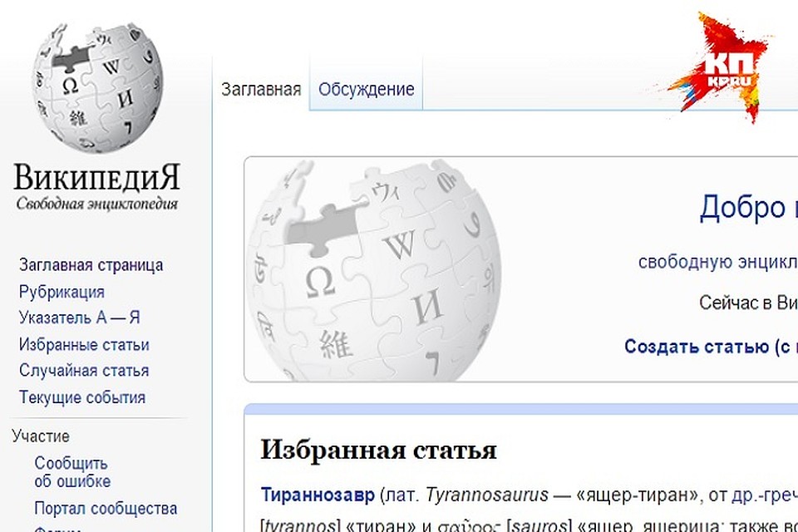This screenshot has height=532, width=798.
Task: Click the Добро welcome heading
Action: [x=749, y=208]
